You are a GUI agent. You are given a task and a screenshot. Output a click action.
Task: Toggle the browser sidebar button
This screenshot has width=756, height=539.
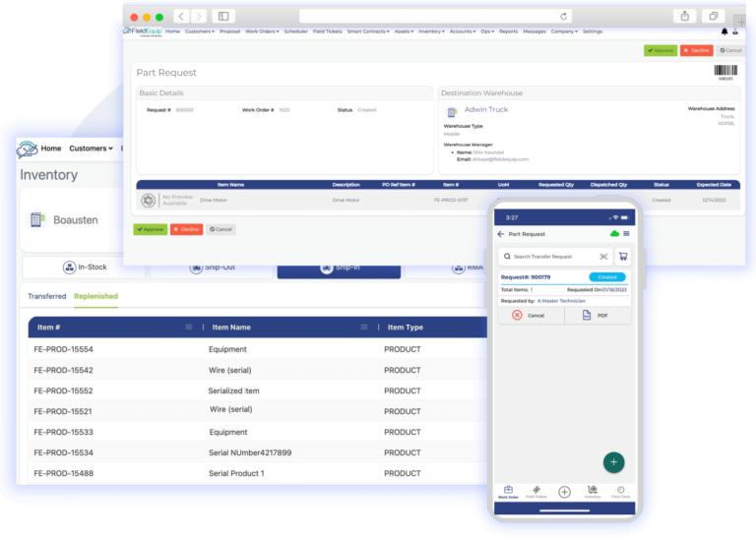223,17
